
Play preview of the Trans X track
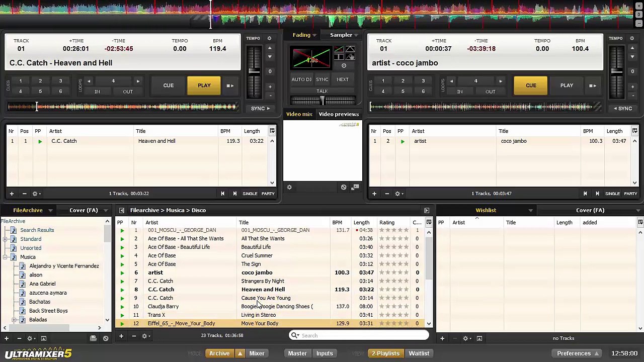[x=122, y=315]
